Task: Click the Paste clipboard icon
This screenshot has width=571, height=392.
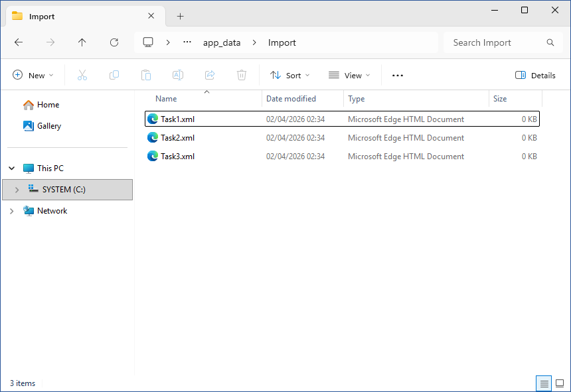Action: pos(146,76)
